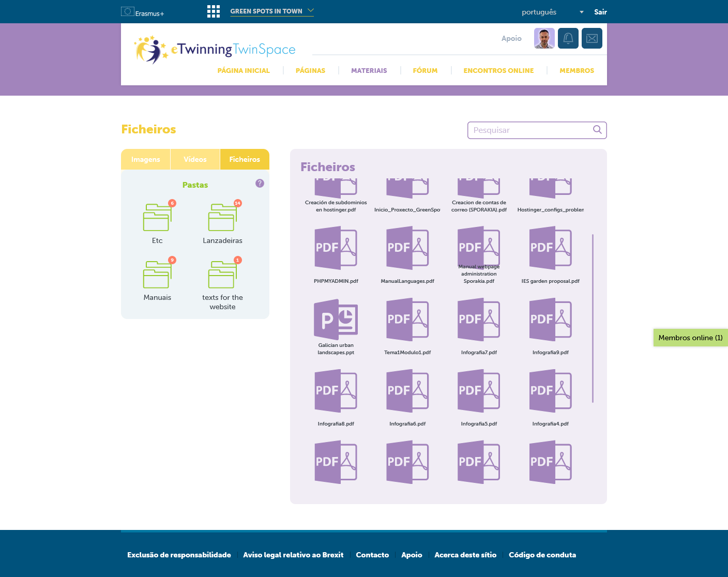Expand the GREEN SPOTS IN TOWN dropdown

272,11
